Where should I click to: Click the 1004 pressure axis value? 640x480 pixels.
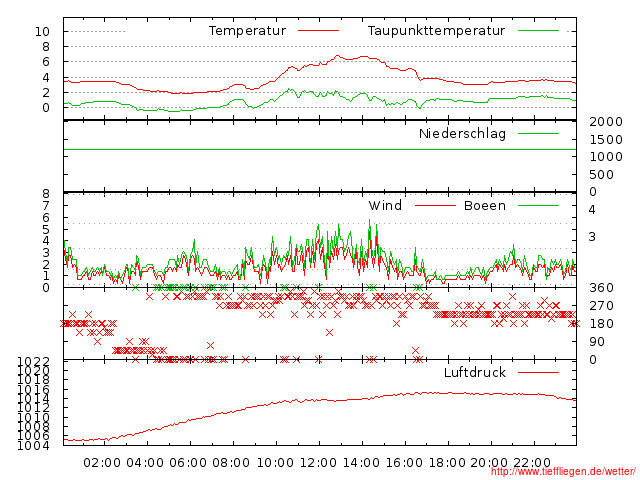tap(33, 446)
